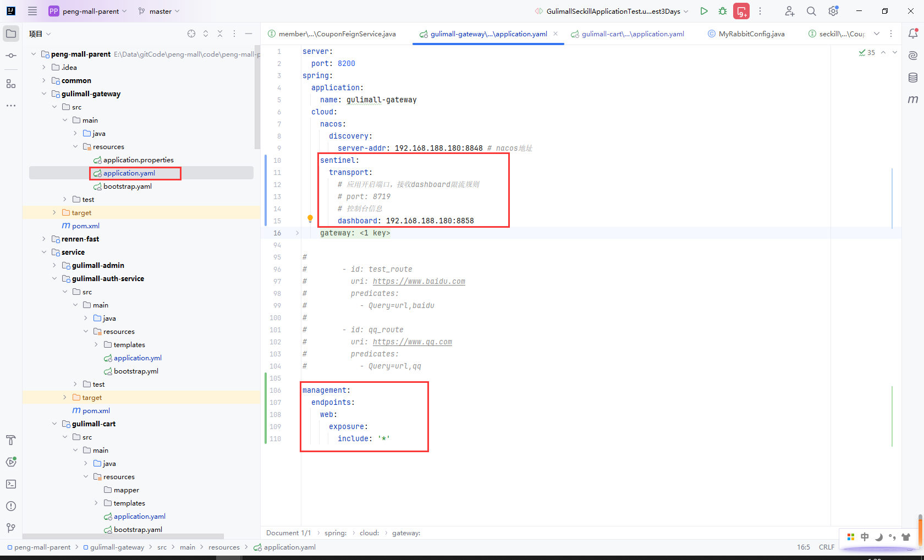Click resources in navigation breadcrumb

coord(224,547)
